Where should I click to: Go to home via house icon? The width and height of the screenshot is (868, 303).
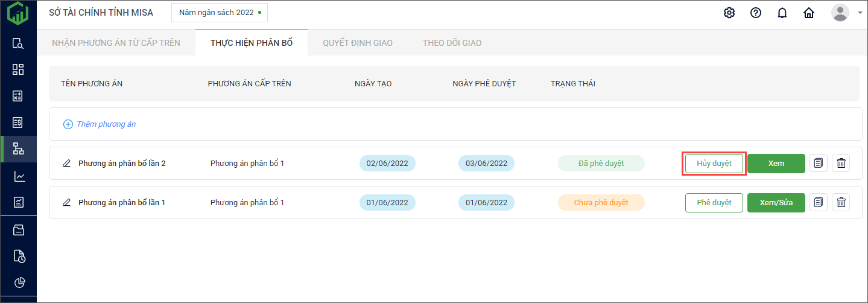tap(809, 13)
